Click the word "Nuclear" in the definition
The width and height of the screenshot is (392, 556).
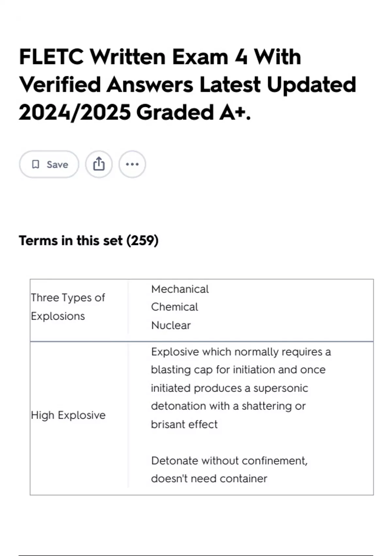click(x=171, y=325)
